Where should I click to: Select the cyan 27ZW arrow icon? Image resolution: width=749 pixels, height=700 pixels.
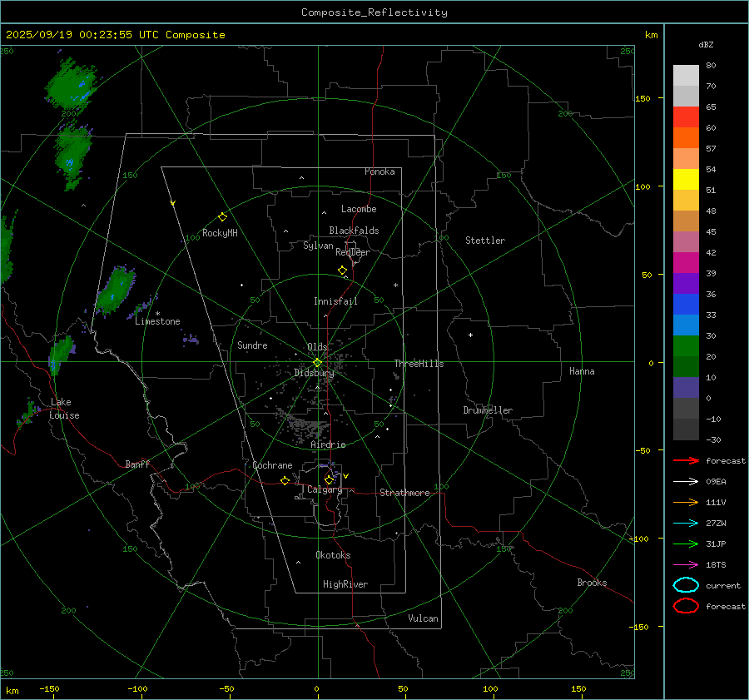[x=685, y=523]
